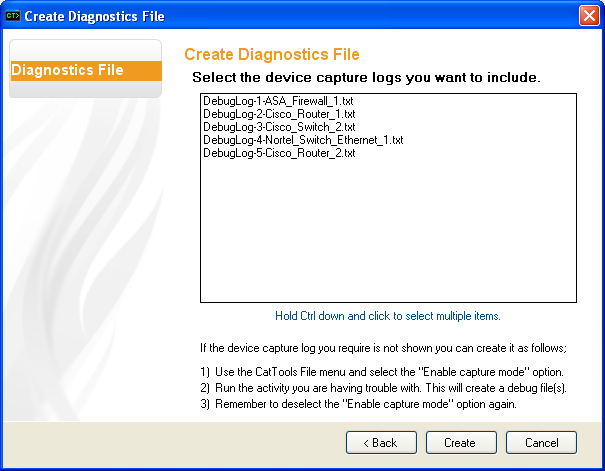Pick the DebugLog-4-Nortel_Switch_Ethernet_1.txt entry
The image size is (605, 471).
(303, 140)
